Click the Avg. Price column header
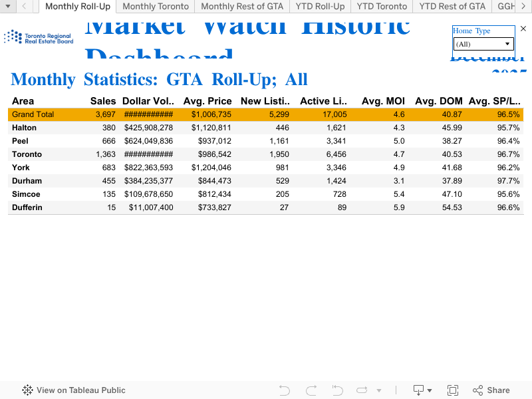This screenshot has width=532, height=399. pyautogui.click(x=207, y=101)
